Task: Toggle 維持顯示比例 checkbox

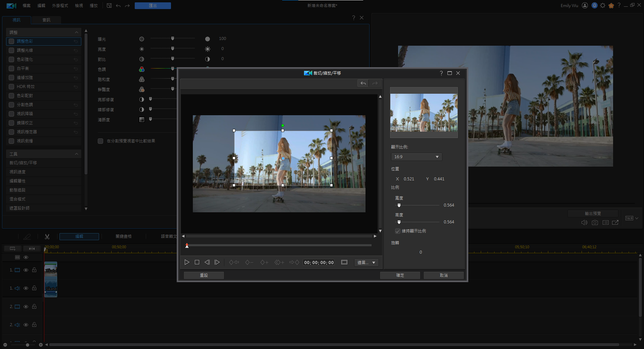Action: coord(398,231)
